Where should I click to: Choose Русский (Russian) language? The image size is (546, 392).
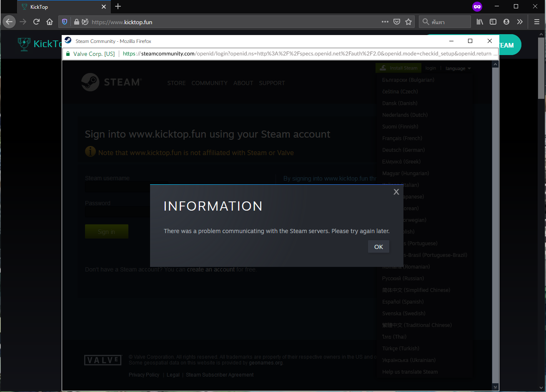403,278
